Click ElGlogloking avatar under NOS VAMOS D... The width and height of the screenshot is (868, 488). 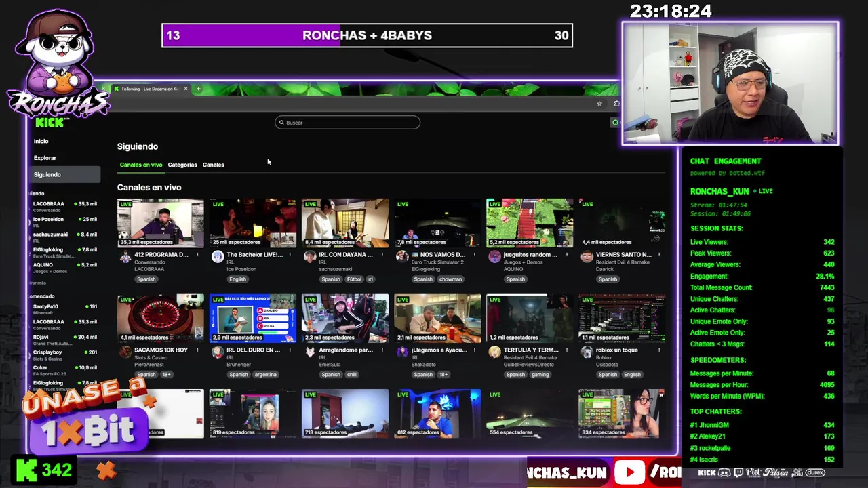point(402,257)
